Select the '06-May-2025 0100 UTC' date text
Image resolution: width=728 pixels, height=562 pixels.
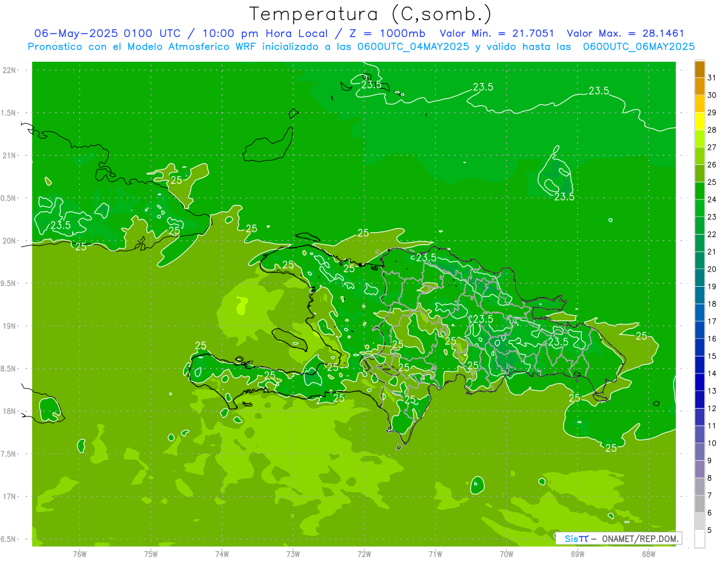click(x=110, y=33)
